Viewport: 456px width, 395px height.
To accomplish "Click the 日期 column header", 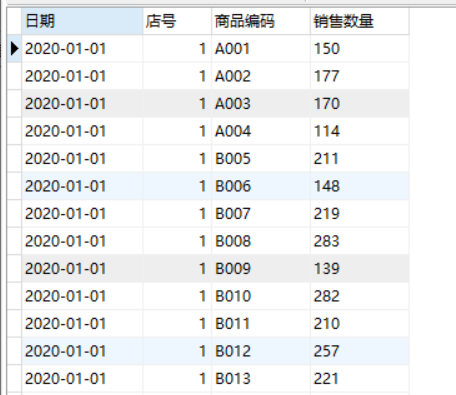I will coord(82,21).
